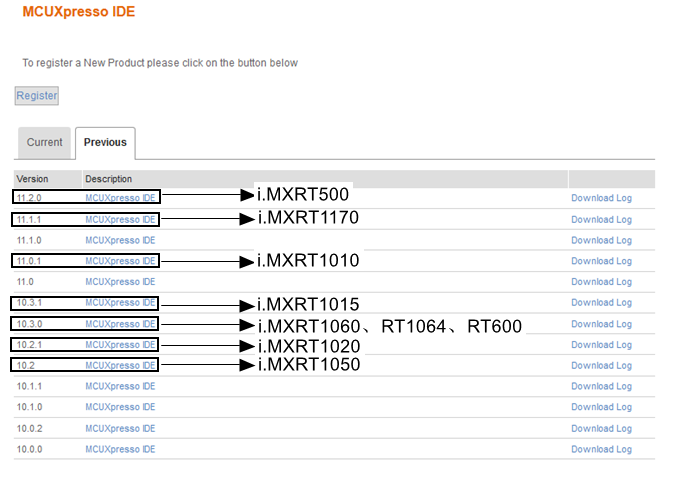Click version number 10.3.0 cell
This screenshot has width=700, height=487.
coord(29,324)
